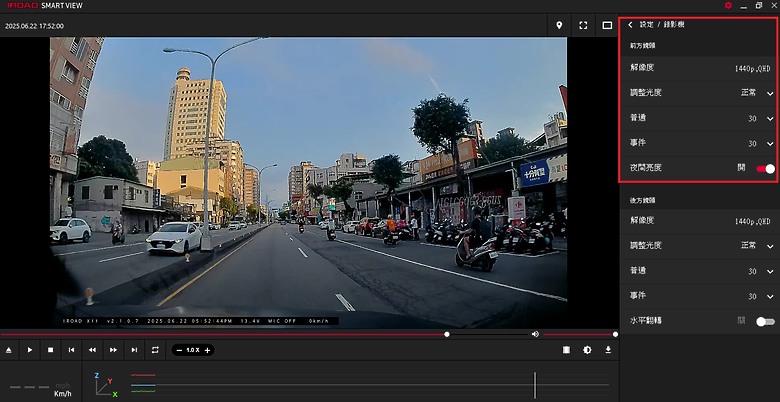Click the 1.0 X playback speed value
Image resolution: width=780 pixels, height=402 pixels.
click(193, 350)
